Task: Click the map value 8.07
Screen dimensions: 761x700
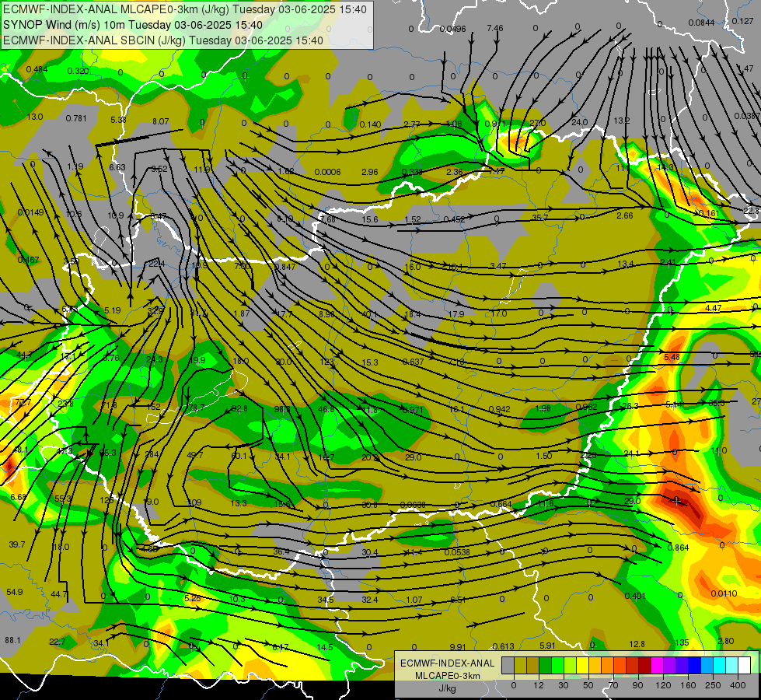Action: point(161,121)
